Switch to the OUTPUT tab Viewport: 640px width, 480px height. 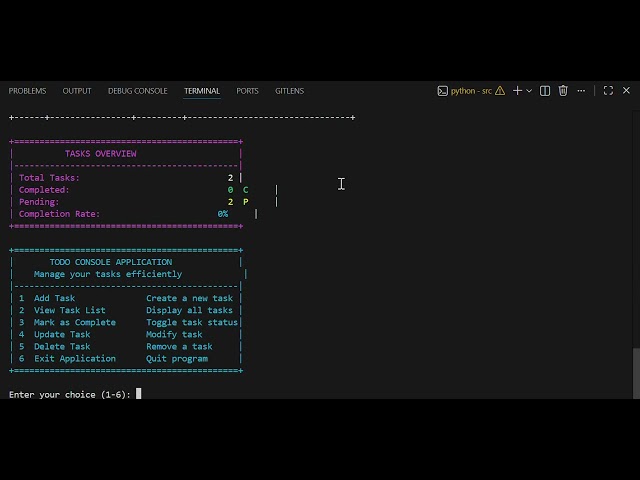[x=77, y=91]
